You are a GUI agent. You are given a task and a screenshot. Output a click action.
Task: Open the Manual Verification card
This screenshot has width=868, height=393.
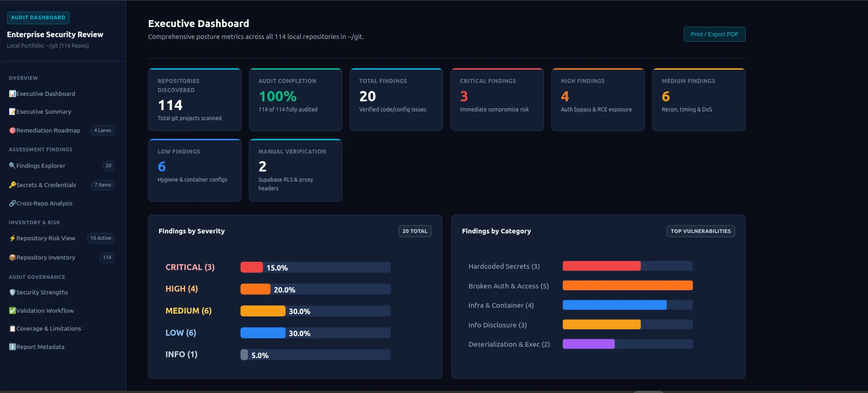pos(296,170)
